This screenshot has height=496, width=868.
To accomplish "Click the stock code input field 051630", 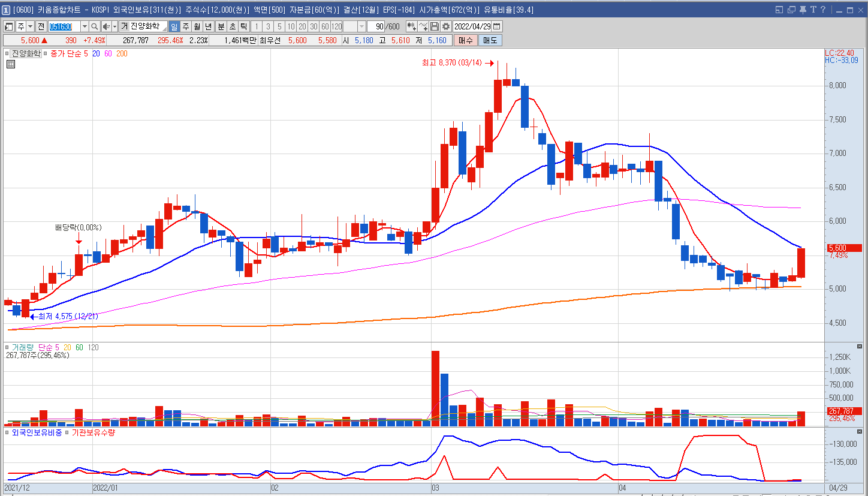I will tap(64, 26).
